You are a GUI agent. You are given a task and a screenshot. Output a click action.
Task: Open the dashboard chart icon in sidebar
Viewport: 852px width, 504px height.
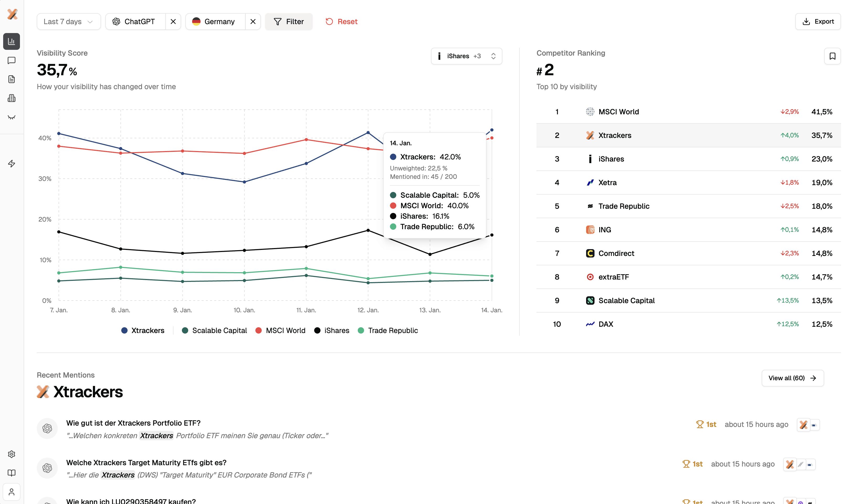12,41
